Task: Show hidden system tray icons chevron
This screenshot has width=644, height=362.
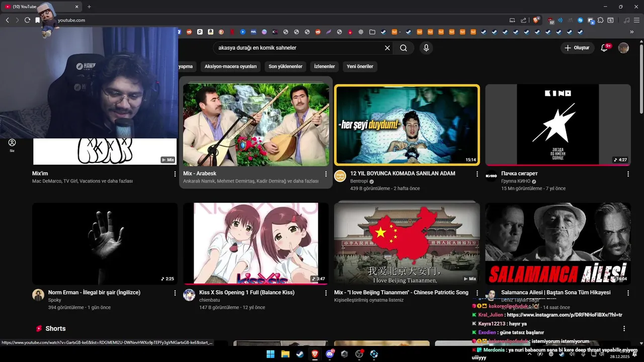Action: coord(529,354)
